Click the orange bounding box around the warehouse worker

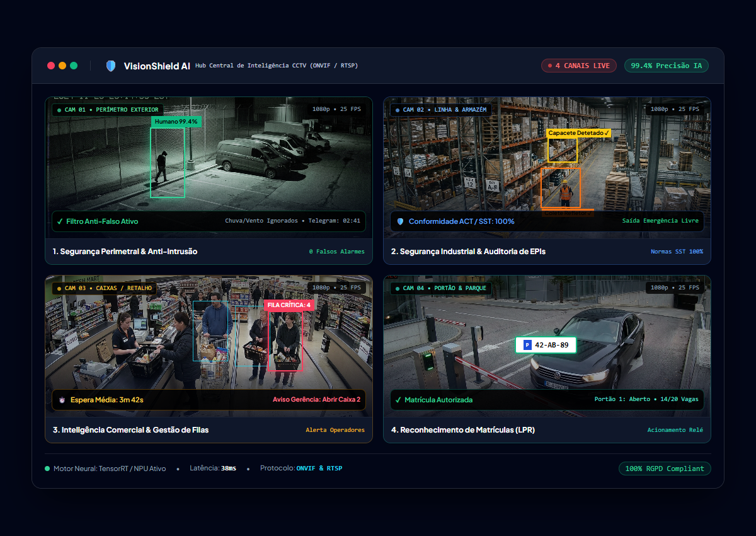point(561,187)
